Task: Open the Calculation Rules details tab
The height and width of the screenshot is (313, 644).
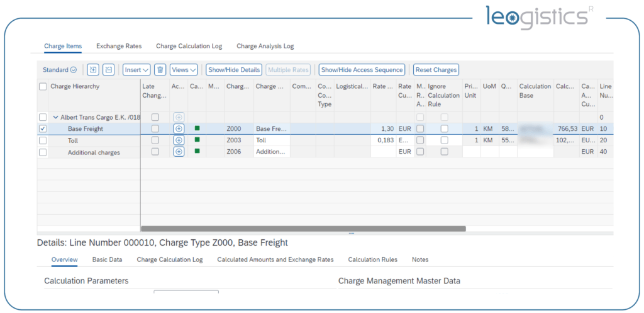Action: click(x=373, y=259)
